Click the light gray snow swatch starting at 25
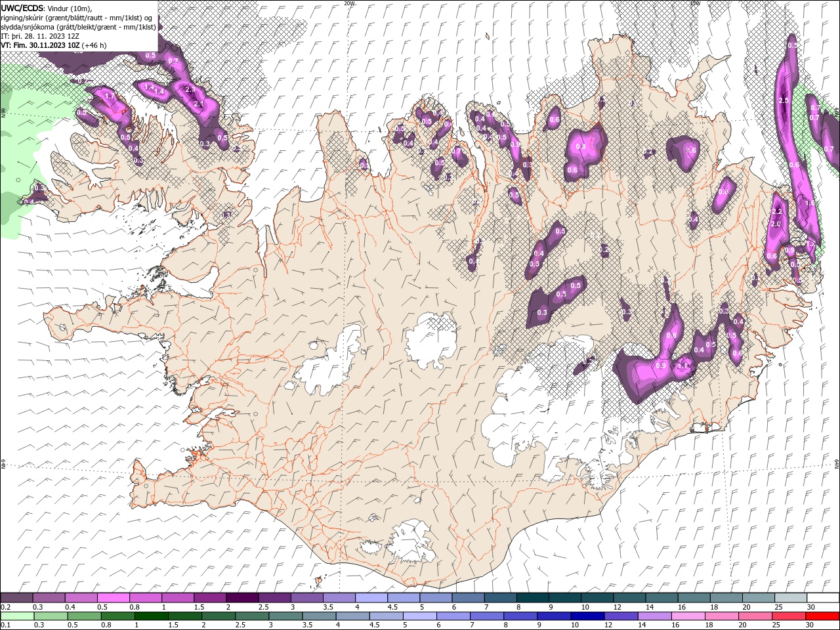The image size is (840, 630). click(x=789, y=598)
